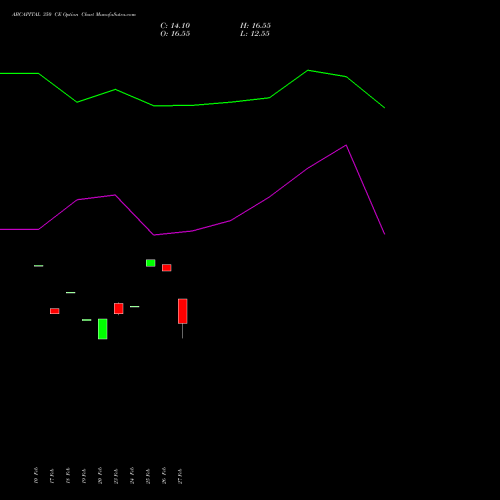Click the flat green candle for 19 Feb
500x500 pixels.
pos(87,320)
